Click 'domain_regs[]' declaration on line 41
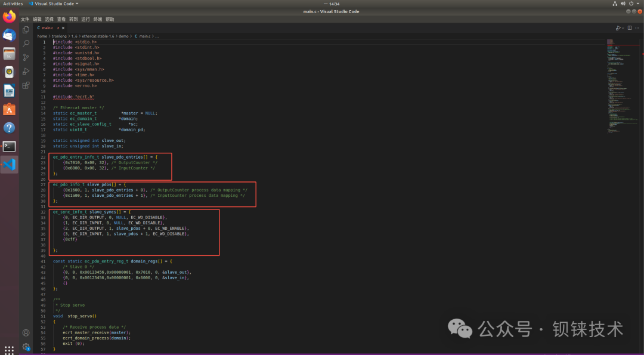Viewport: 644px width, 355px height. click(x=147, y=261)
